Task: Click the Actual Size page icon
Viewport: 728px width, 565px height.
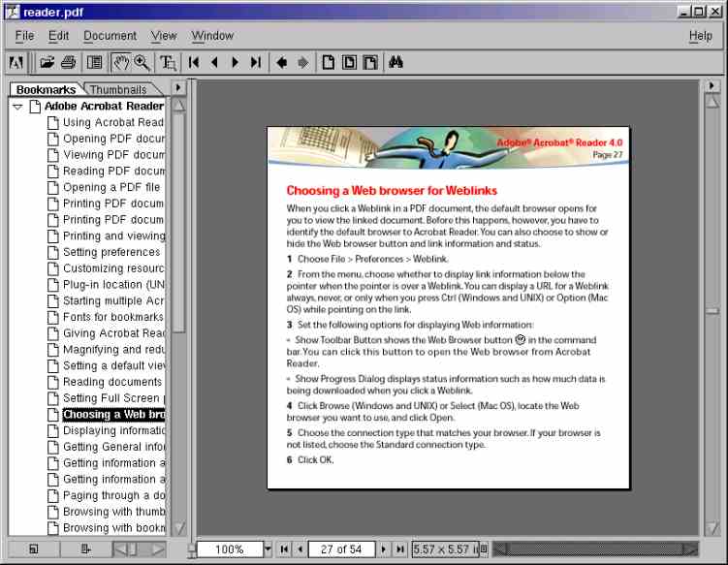Action: (329, 62)
